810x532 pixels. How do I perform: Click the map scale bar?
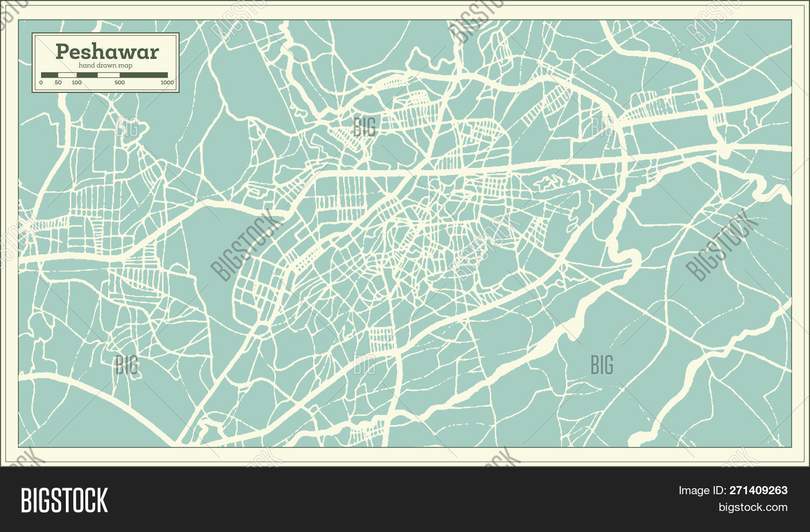104,75
